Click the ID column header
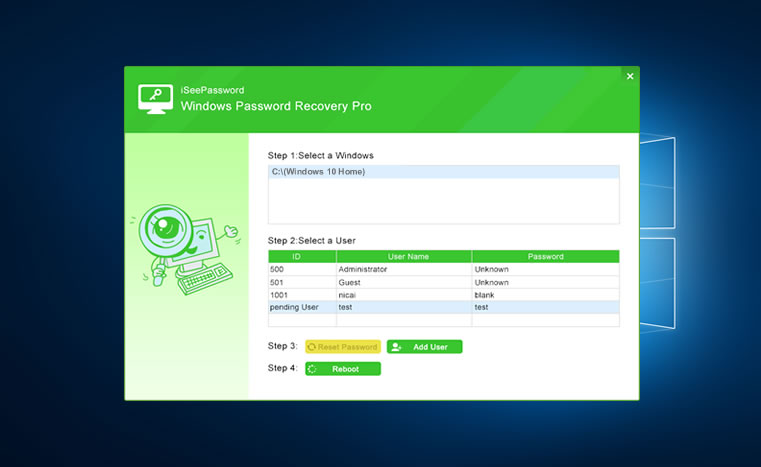This screenshot has height=467, width=761. (302, 256)
